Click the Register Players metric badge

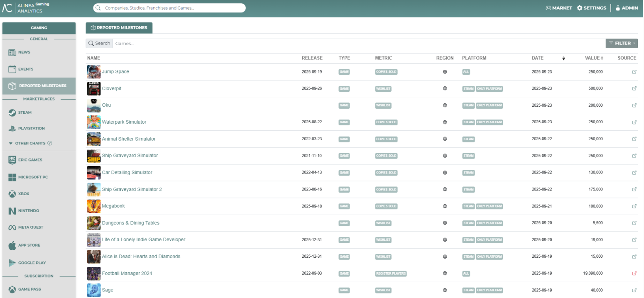(x=391, y=274)
